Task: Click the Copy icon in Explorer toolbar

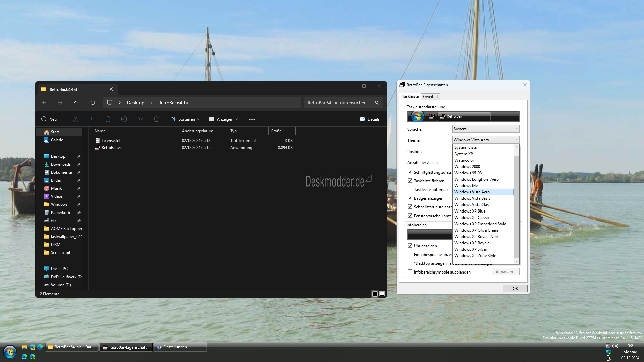Action: (92, 119)
